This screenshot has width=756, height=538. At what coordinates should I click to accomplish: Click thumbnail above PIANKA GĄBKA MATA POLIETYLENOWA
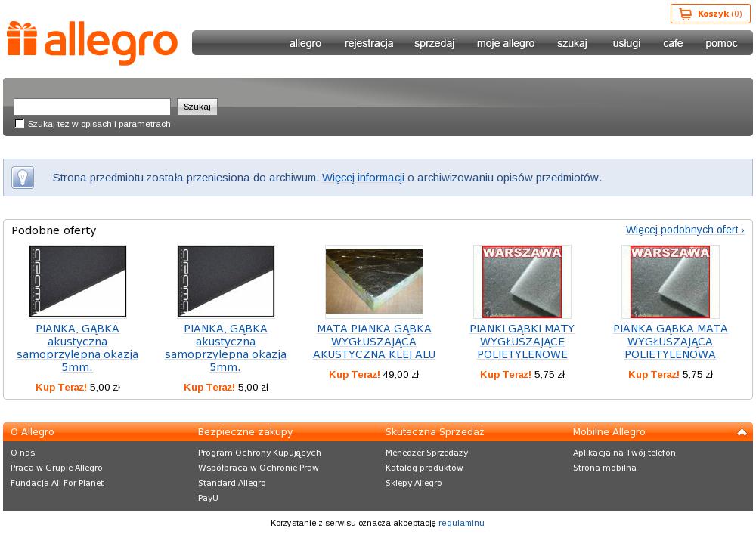pos(670,282)
